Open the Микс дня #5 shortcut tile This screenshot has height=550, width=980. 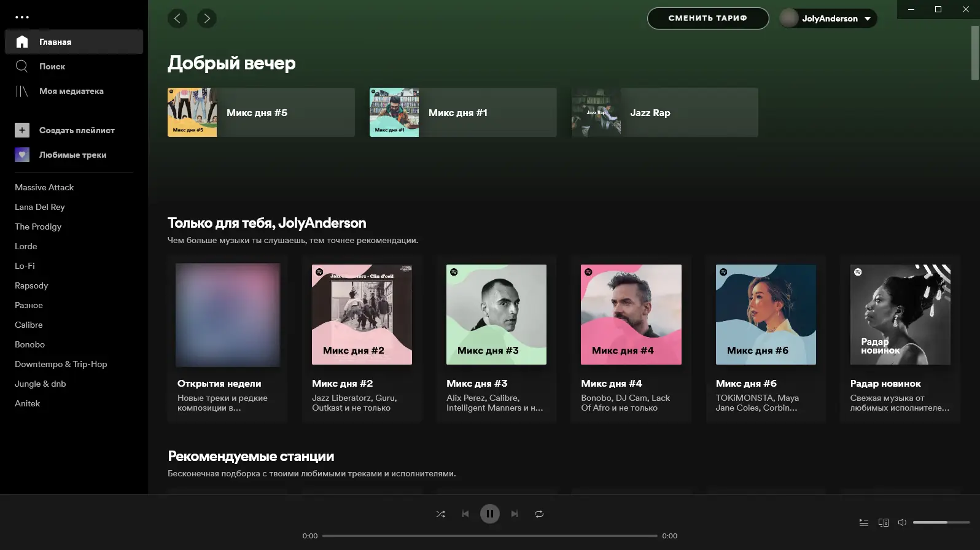[x=261, y=112]
